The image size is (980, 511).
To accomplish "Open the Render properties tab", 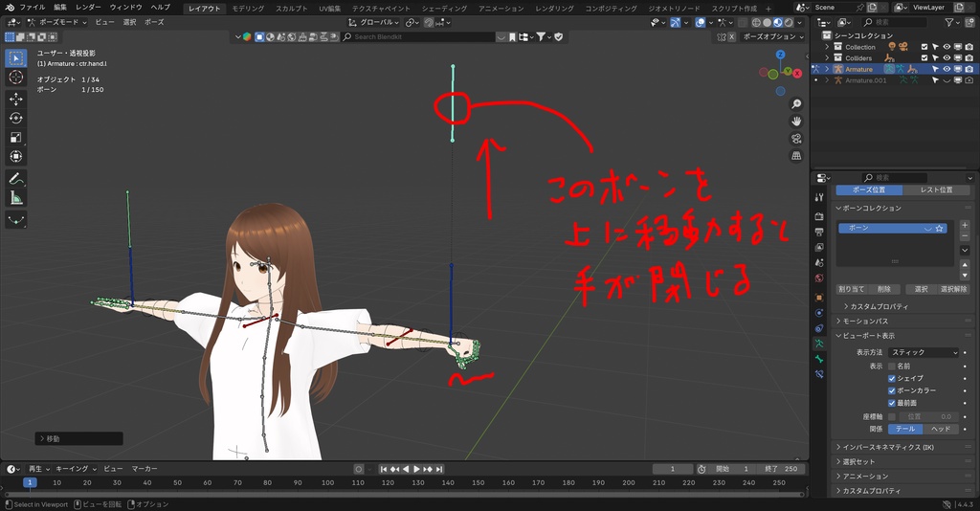I will click(819, 216).
